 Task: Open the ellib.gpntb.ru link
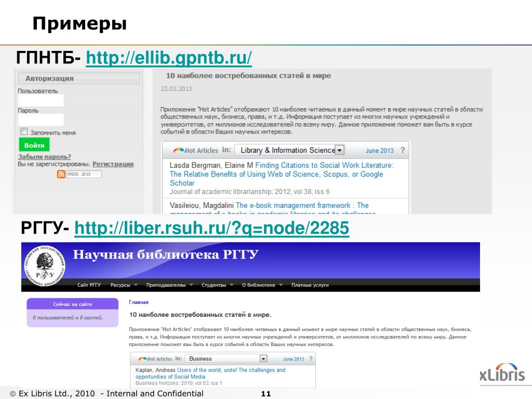tap(169, 57)
